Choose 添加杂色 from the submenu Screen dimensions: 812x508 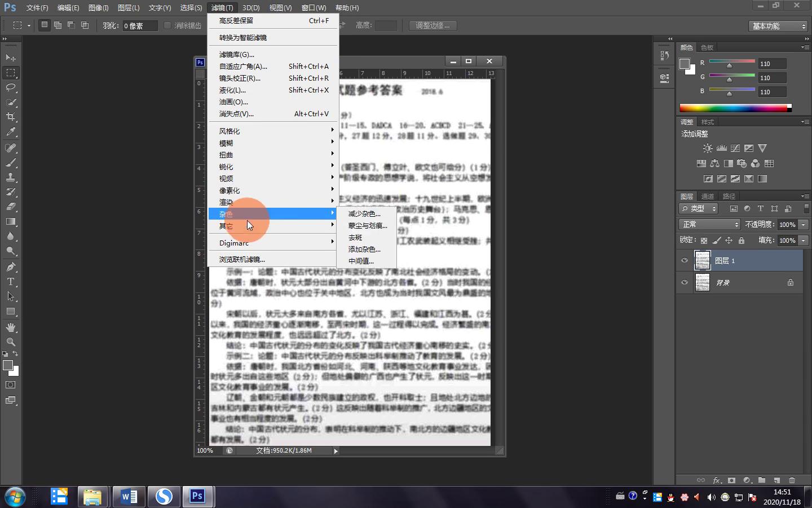click(364, 249)
